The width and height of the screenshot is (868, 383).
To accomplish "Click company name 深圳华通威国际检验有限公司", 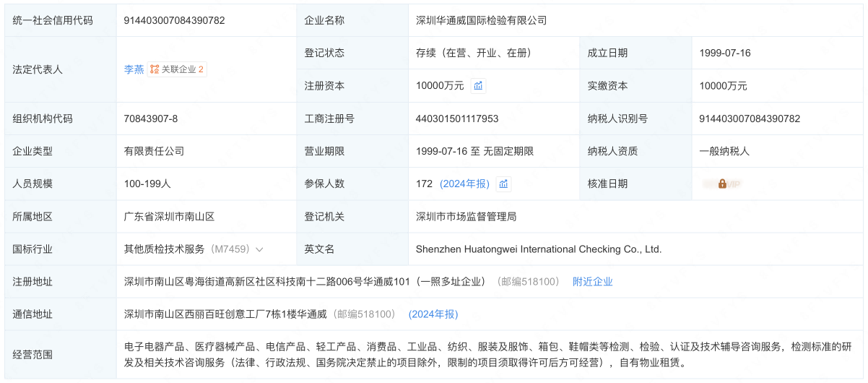I will [x=481, y=20].
